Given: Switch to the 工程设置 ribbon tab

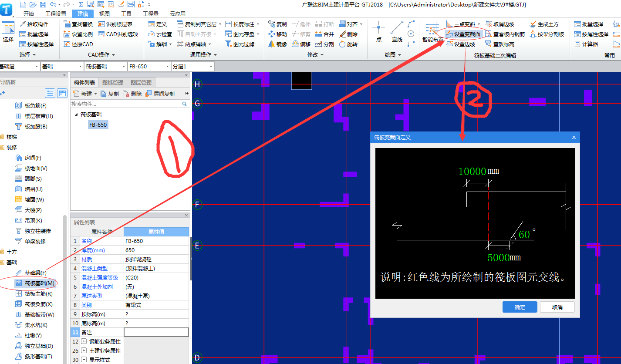Looking at the screenshot, I should click(x=56, y=13).
